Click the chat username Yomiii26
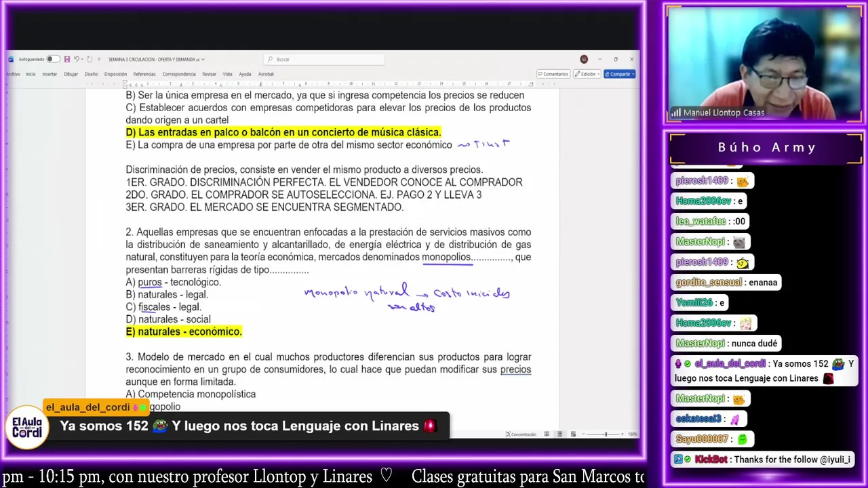 694,303
